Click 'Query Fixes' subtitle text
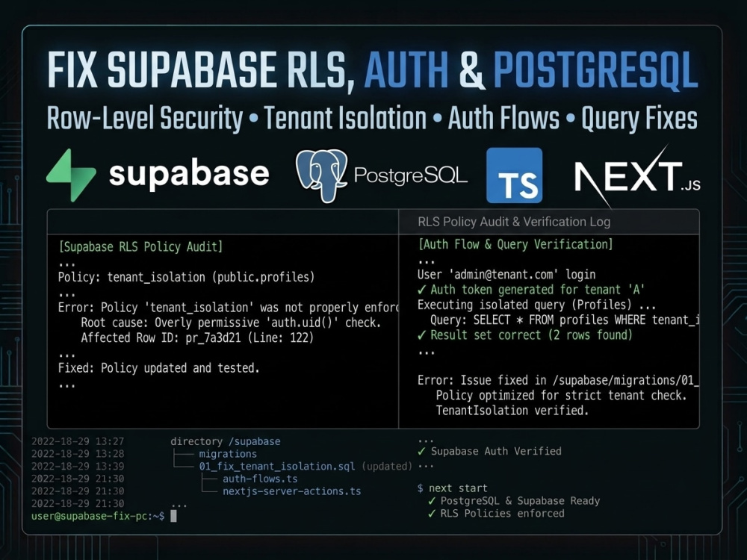 point(639,119)
